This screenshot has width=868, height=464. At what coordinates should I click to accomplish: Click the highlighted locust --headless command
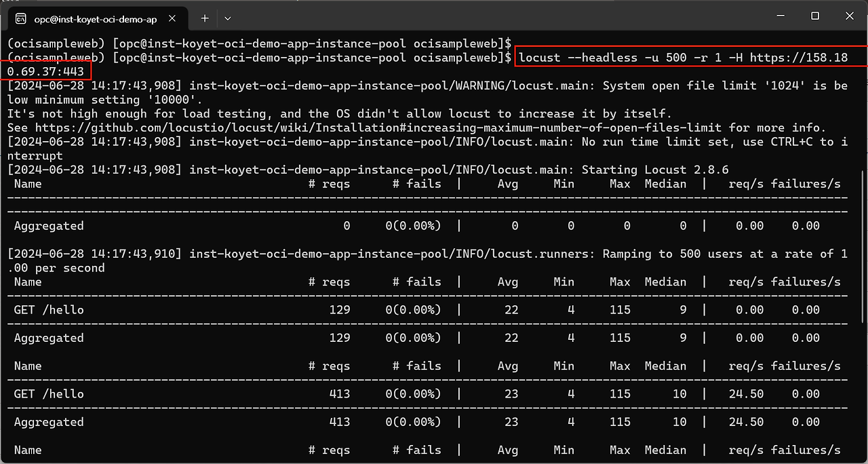[x=684, y=58]
